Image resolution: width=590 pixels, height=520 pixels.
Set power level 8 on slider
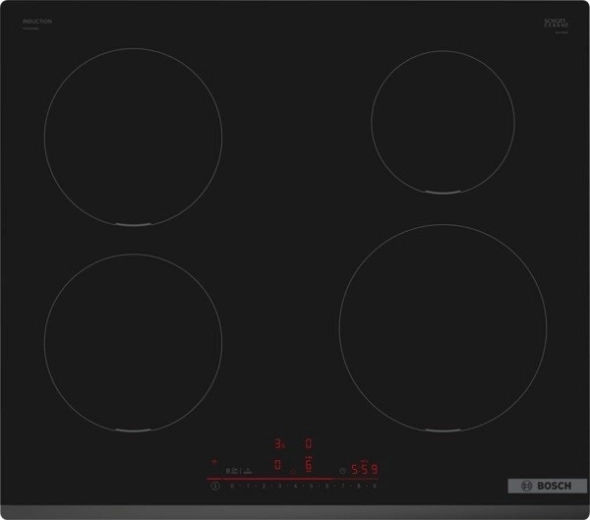tap(359, 486)
